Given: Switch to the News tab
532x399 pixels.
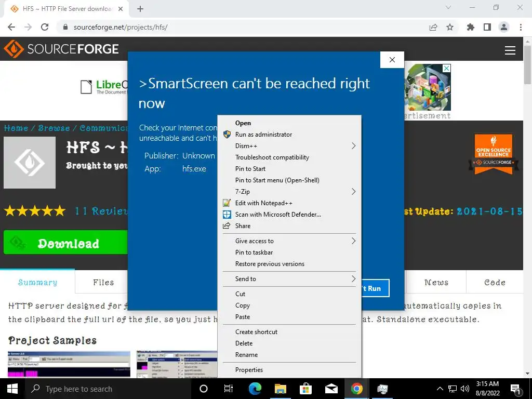Looking at the screenshot, I should pos(436,282).
